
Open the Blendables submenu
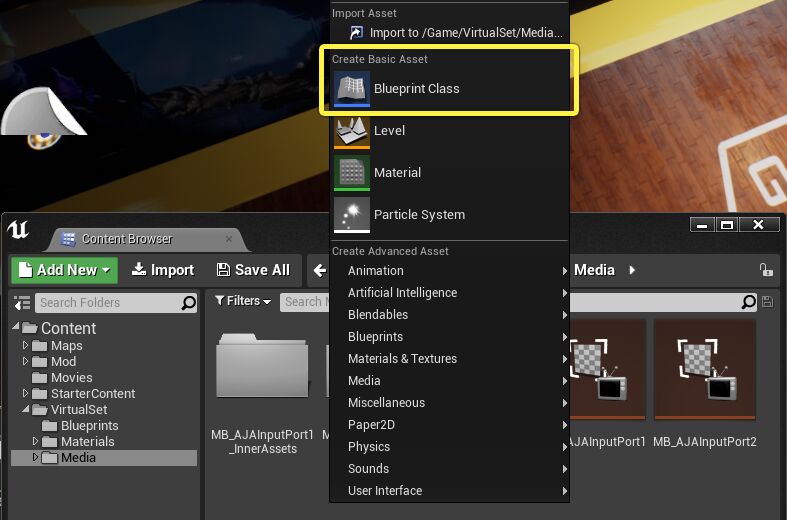point(449,315)
